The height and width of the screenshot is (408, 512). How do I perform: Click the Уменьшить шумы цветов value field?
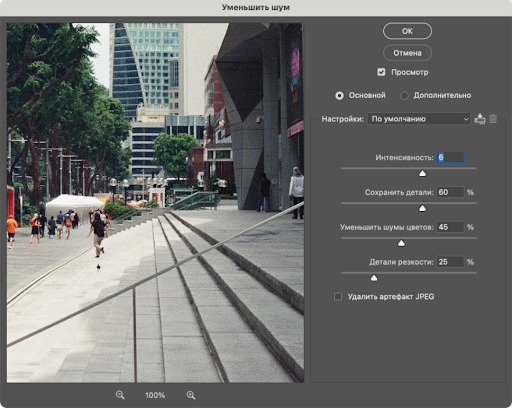pyautogui.click(x=450, y=227)
